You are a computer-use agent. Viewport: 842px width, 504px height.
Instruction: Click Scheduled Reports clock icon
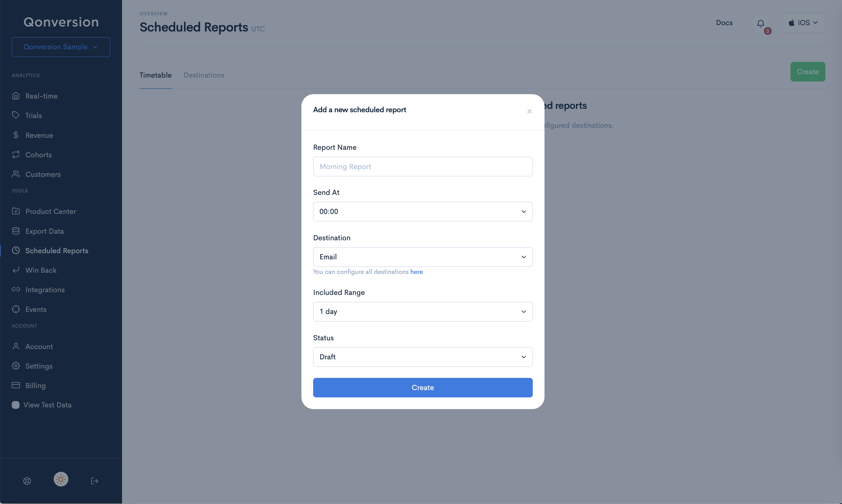point(16,250)
